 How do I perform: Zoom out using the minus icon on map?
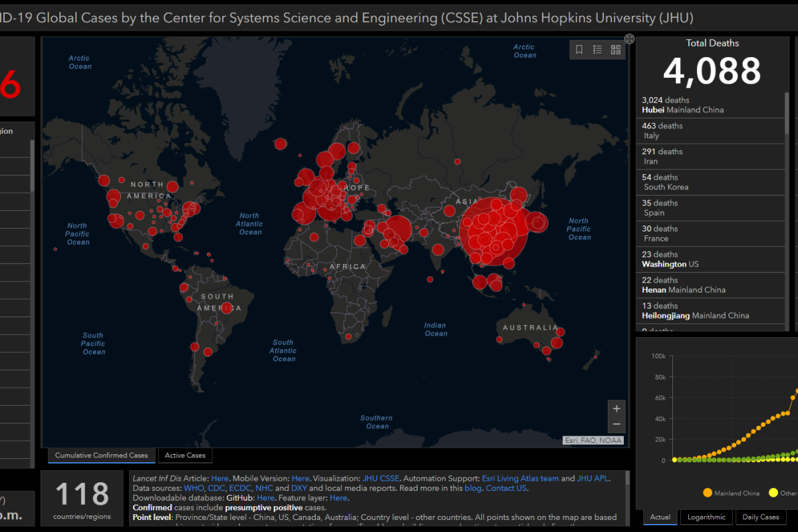pyautogui.click(x=616, y=424)
